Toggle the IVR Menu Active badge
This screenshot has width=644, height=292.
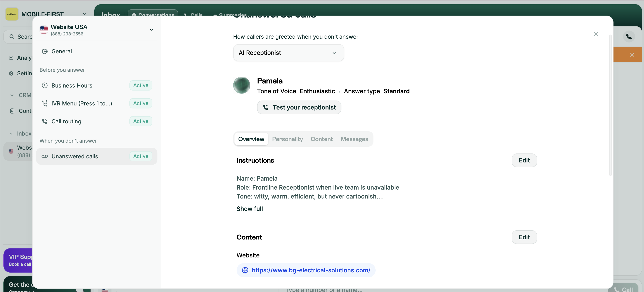[x=141, y=103]
